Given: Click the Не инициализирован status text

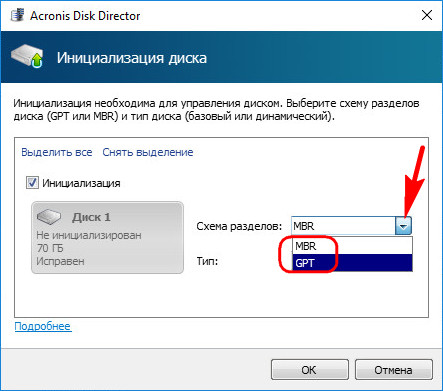Looking at the screenshot, I should coord(89,235).
